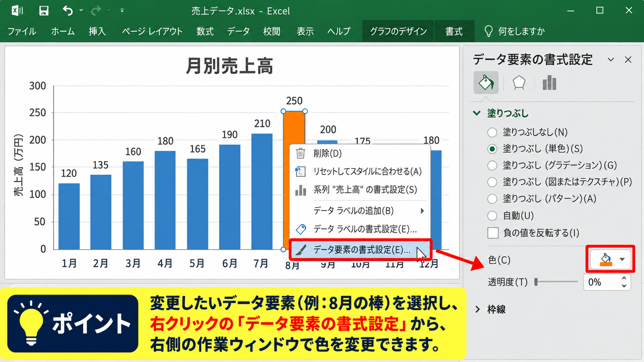Screen dimensions: 644x362
Task: Check 負の値を反転する(I) checkbox
Action: pyautogui.click(x=493, y=233)
